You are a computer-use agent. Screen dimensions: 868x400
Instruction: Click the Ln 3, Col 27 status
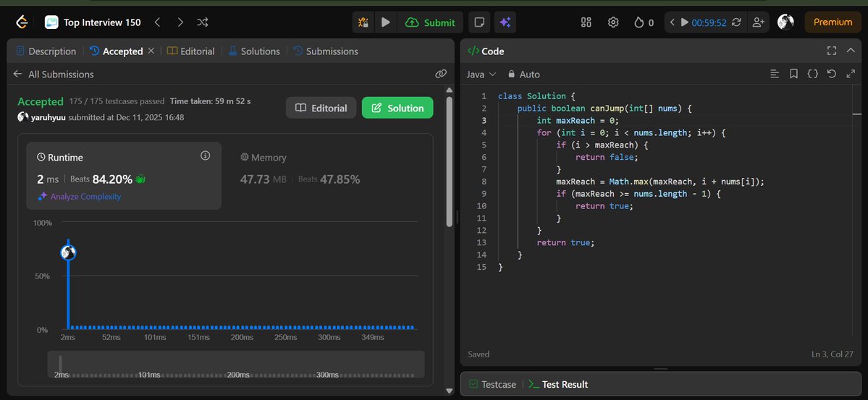(832, 354)
